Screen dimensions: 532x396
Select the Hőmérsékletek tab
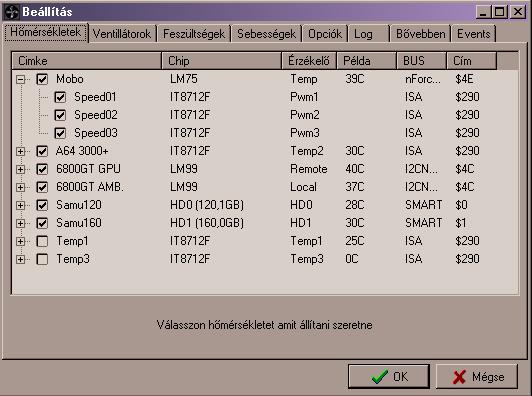[45, 33]
